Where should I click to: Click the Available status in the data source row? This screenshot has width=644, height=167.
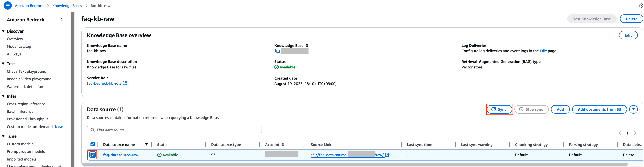[x=168, y=155]
